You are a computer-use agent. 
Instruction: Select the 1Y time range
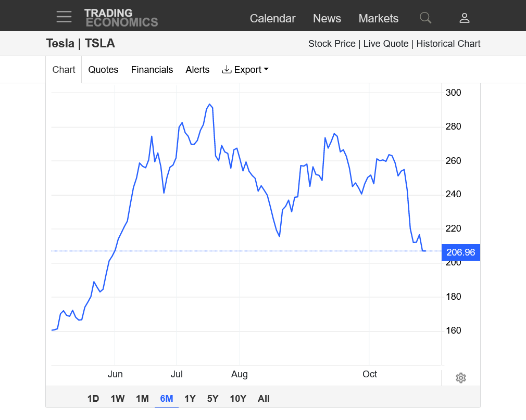click(x=190, y=399)
